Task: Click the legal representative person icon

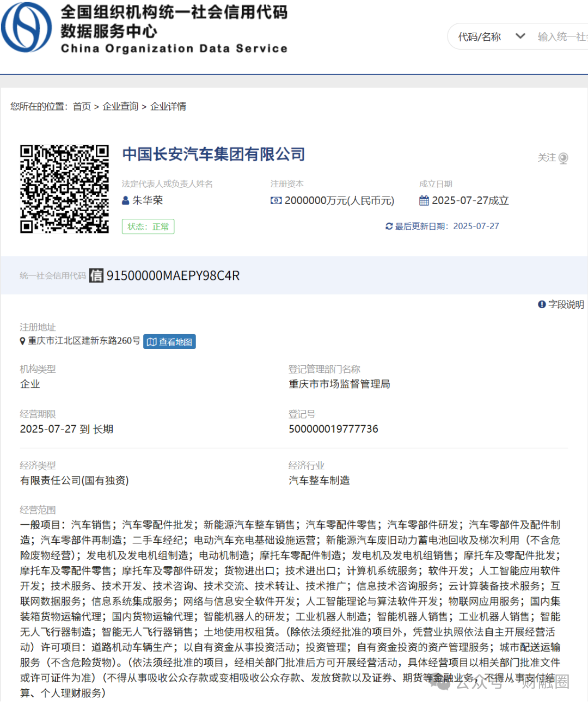Action: 126,200
